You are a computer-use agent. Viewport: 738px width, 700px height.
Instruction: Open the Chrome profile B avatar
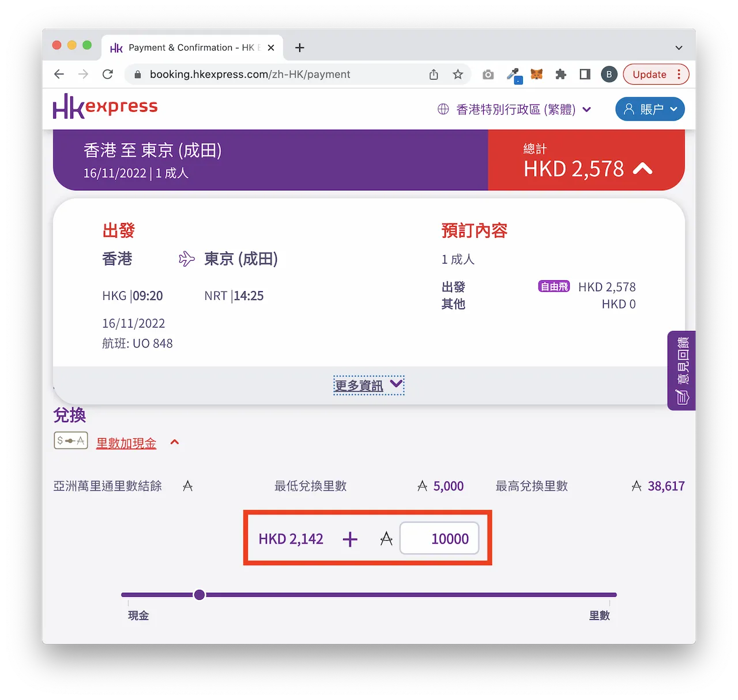(609, 74)
